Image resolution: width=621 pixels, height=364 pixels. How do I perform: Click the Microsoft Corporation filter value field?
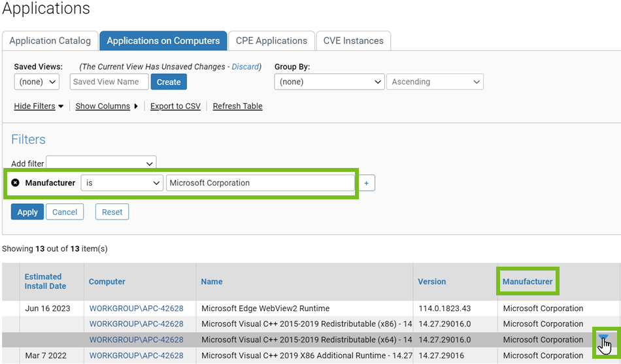tap(260, 183)
